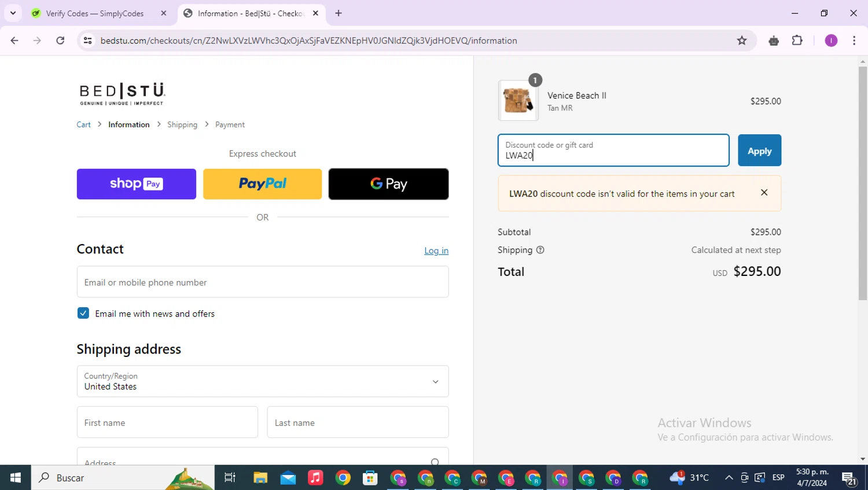Screen dimensions: 868x490
Task: Open a new browser tab
Action: (x=339, y=13)
